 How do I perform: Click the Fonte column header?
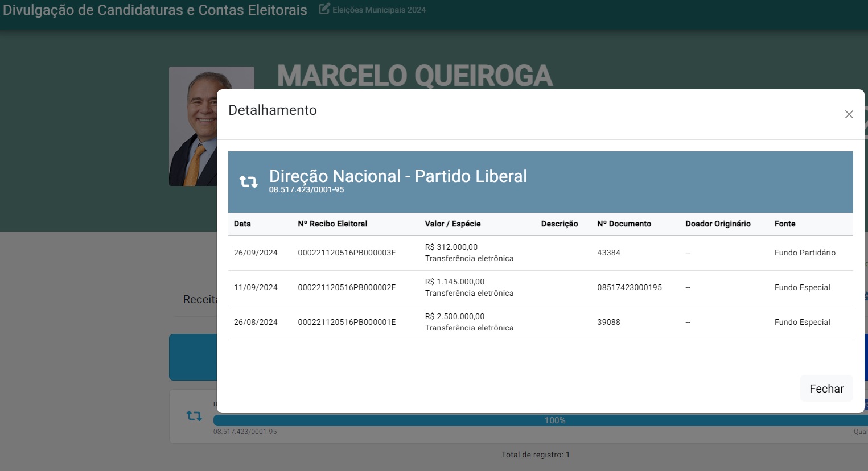(x=784, y=224)
